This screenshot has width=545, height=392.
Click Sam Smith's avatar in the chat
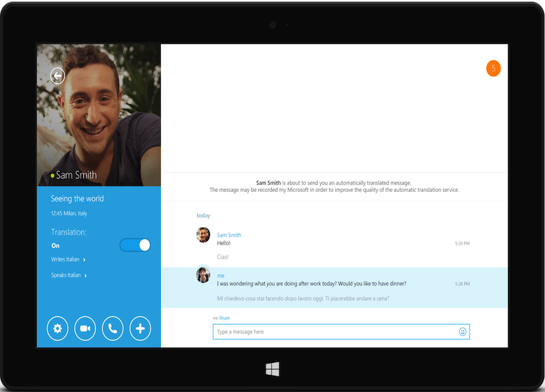click(x=203, y=235)
